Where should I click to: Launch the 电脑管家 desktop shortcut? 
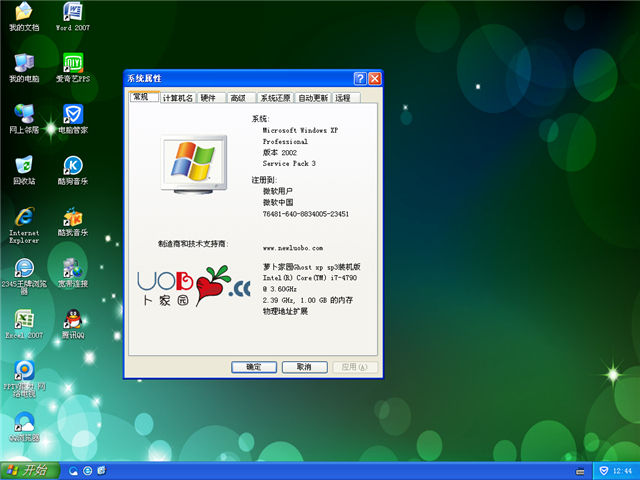pos(73,119)
